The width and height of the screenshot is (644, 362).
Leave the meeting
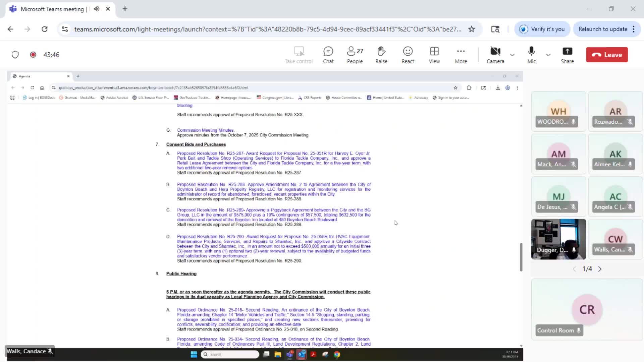pos(607,55)
